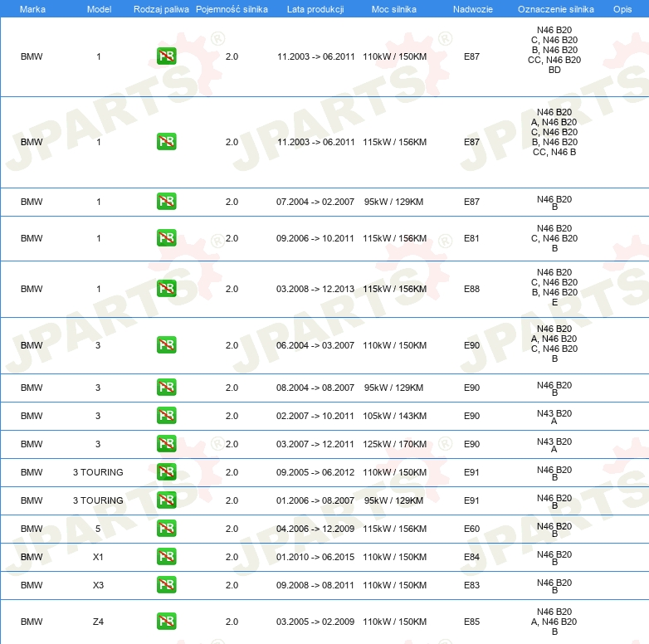Click the production dates 01.2010 -> 06.2015
This screenshot has height=644, width=649.
(x=315, y=557)
